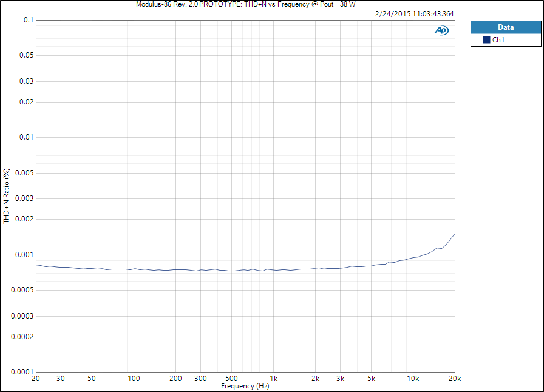Click the 0.02 value on Y axis

point(26,102)
